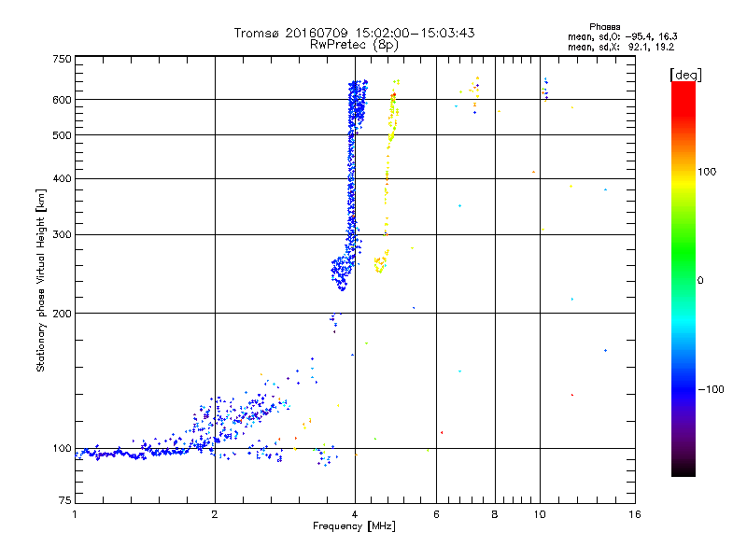Click the 'RwPretec (8p)' subtitle

354,45
